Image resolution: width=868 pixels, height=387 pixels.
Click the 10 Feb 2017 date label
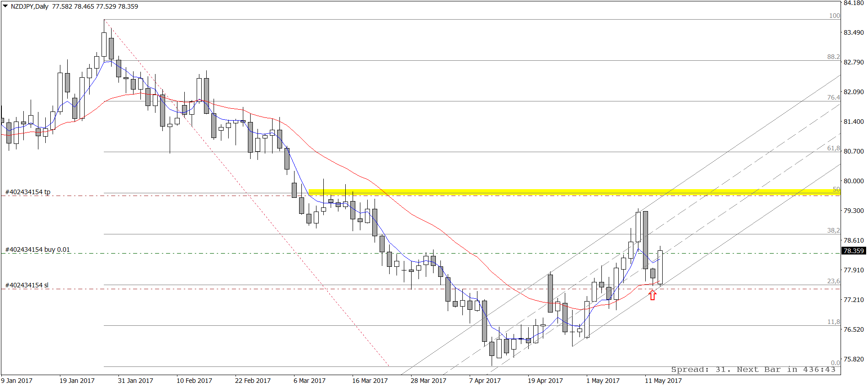[x=194, y=381]
